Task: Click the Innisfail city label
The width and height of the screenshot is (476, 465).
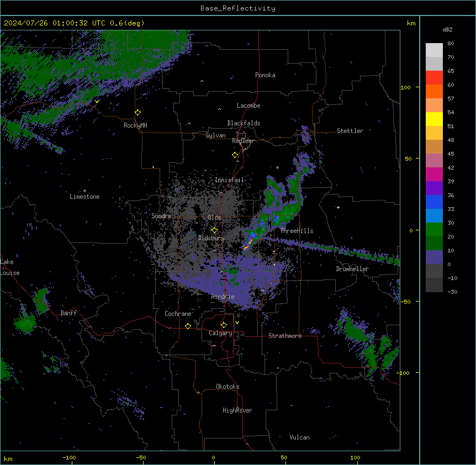Action: pyautogui.click(x=229, y=180)
